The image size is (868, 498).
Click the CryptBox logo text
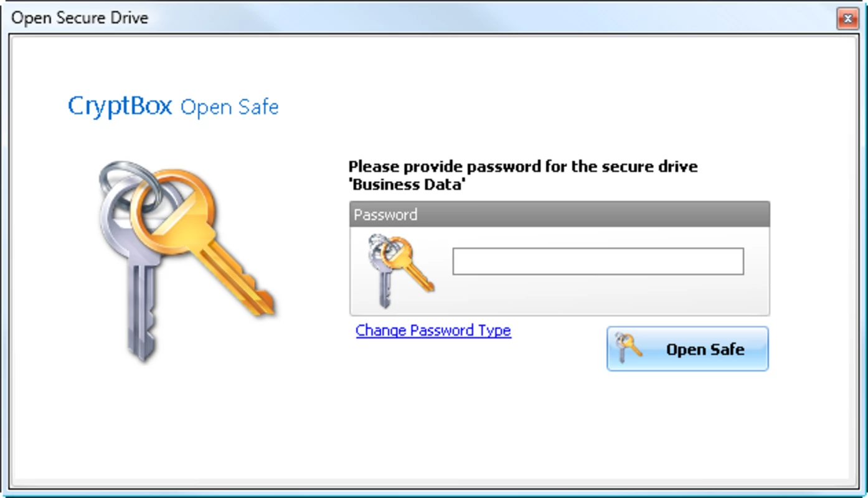pos(120,106)
